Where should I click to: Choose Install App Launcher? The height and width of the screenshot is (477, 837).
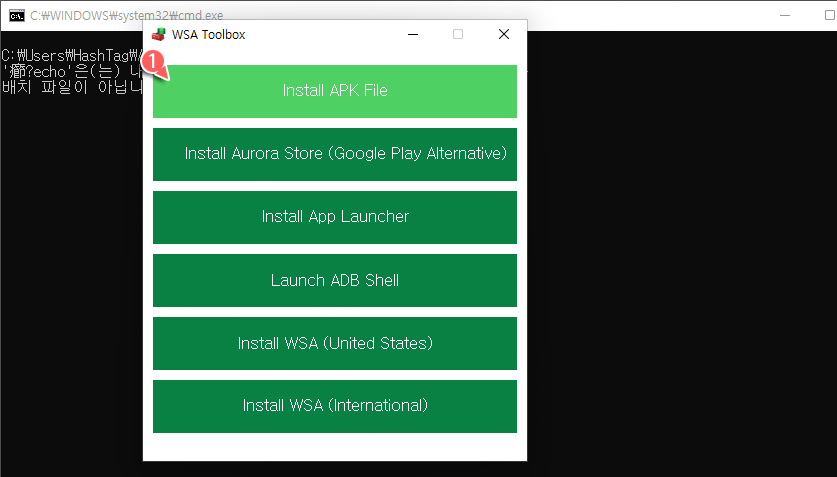pyautogui.click(x=335, y=217)
